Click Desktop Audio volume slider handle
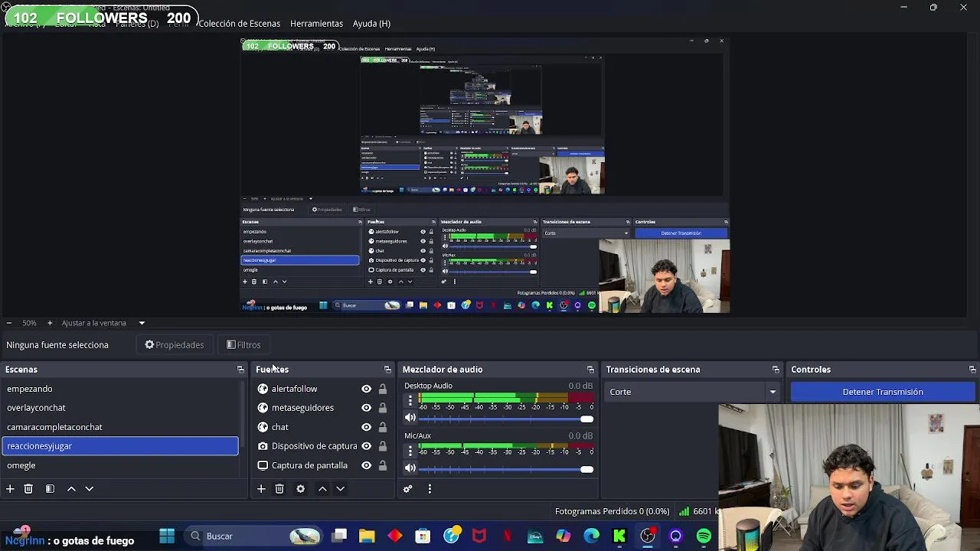980x551 pixels. [x=586, y=419]
